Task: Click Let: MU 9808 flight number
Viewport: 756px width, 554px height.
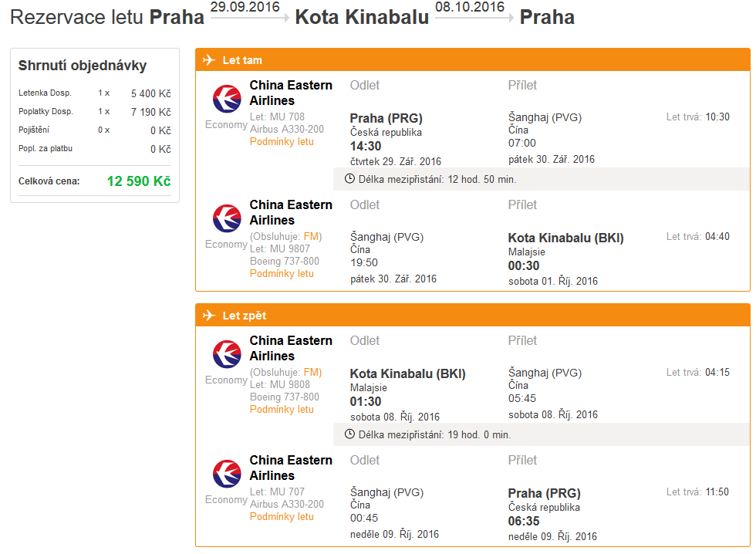Action: pyautogui.click(x=279, y=385)
